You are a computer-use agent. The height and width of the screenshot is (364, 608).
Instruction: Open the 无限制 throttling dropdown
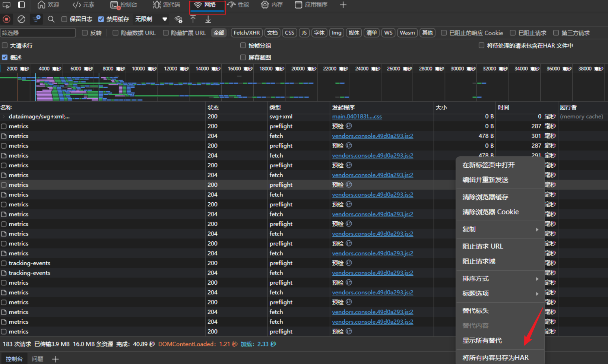point(151,19)
